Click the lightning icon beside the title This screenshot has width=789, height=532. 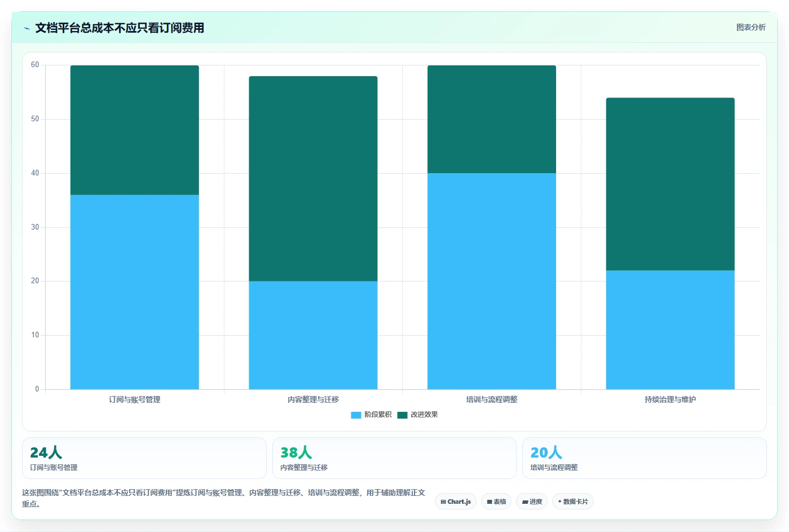tap(27, 28)
